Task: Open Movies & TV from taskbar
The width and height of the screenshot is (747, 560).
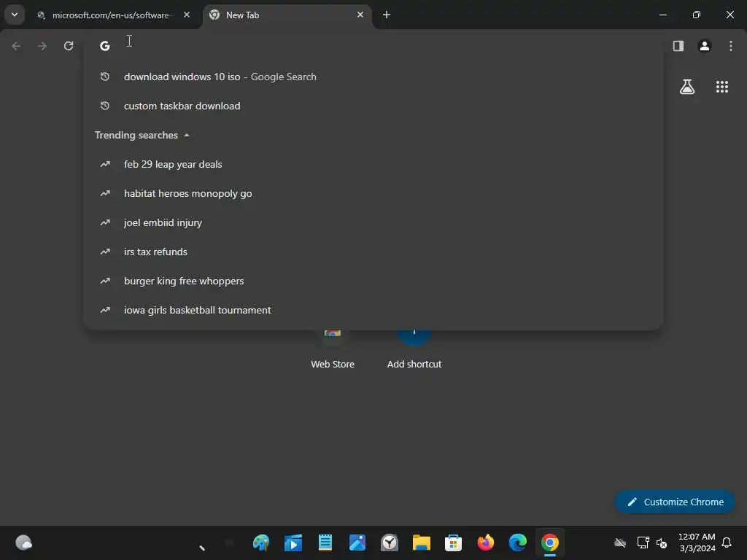Action: 293,542
